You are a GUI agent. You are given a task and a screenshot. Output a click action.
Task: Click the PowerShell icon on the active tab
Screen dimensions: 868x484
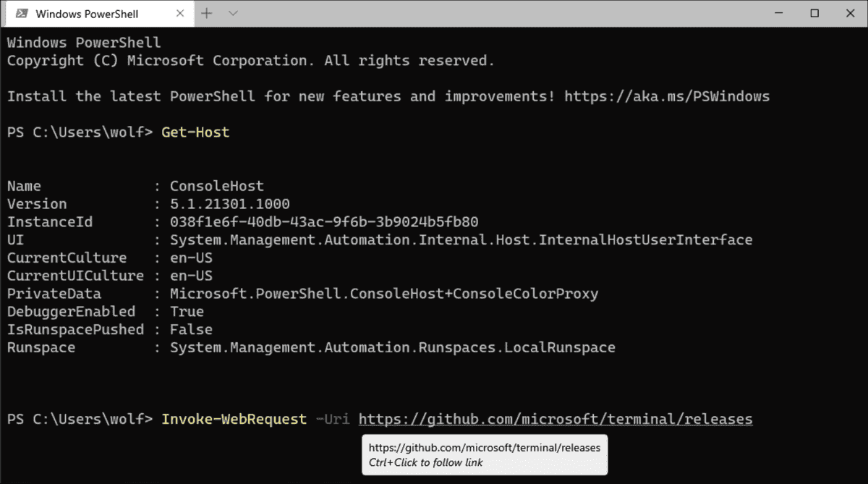click(x=20, y=13)
